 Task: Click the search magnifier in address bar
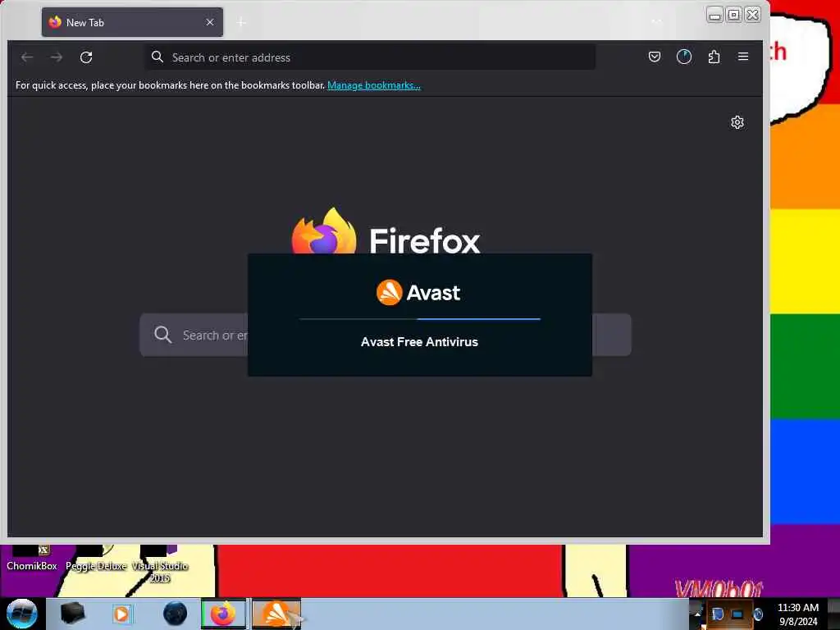pos(157,57)
